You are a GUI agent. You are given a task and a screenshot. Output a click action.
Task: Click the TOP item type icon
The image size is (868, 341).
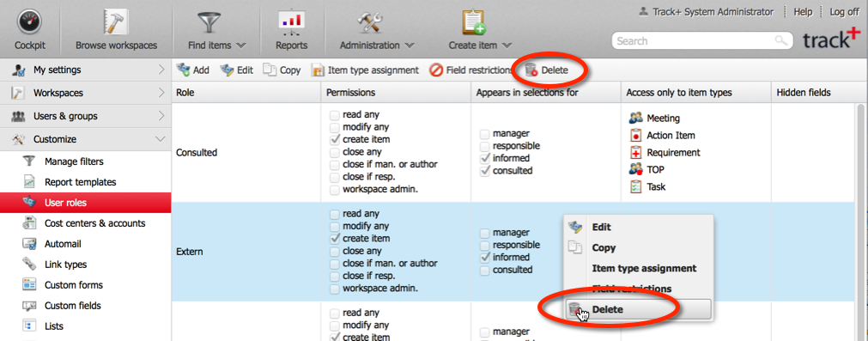[636, 169]
